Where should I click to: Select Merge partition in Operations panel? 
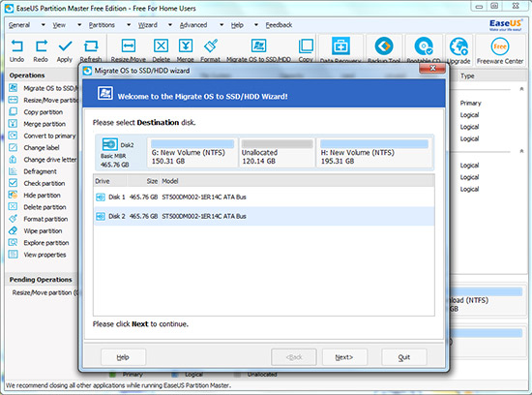[x=44, y=124]
